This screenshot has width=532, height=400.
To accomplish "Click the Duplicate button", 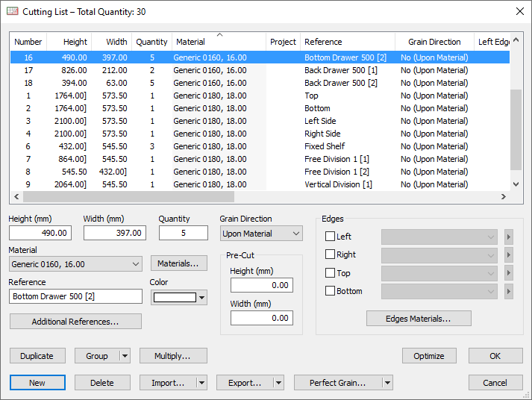I will (x=37, y=356).
